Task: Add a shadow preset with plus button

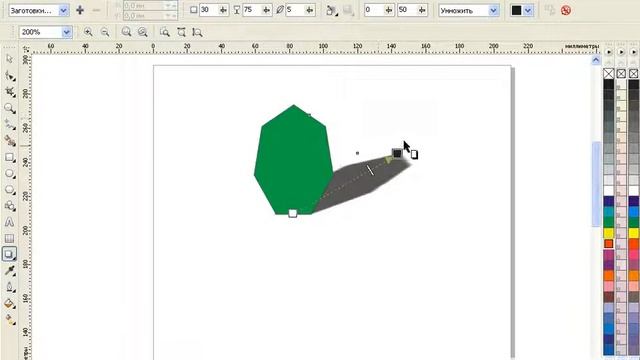Action: [80, 10]
